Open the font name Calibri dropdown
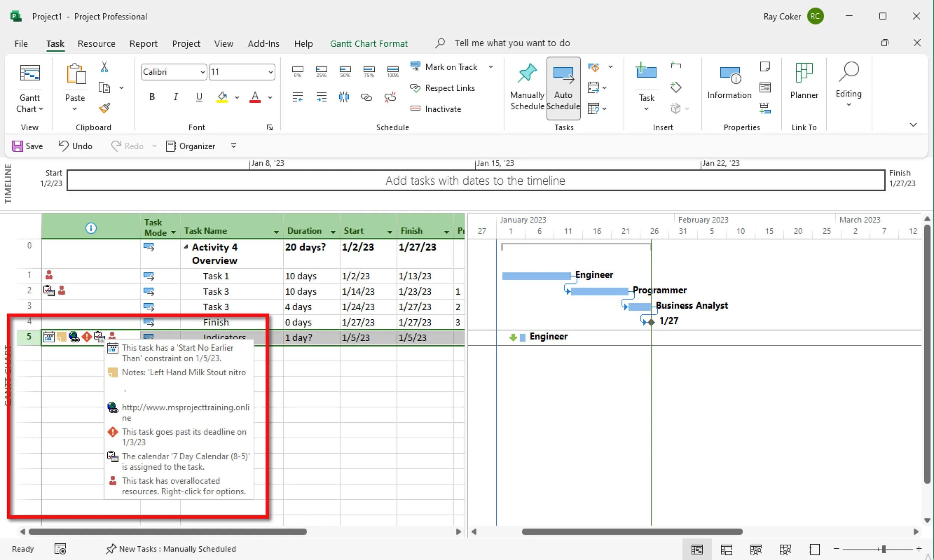The width and height of the screenshot is (934, 560). [202, 72]
